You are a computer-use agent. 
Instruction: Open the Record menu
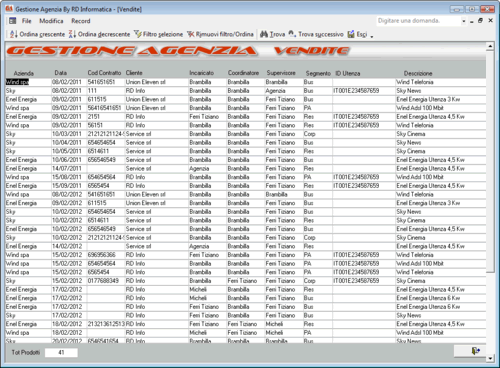pyautogui.click(x=81, y=21)
